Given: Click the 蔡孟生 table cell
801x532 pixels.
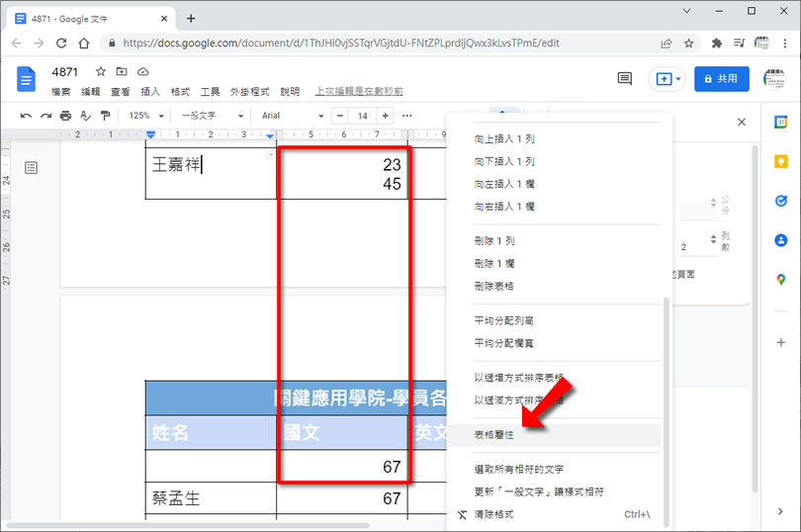Looking at the screenshot, I should (x=211, y=498).
